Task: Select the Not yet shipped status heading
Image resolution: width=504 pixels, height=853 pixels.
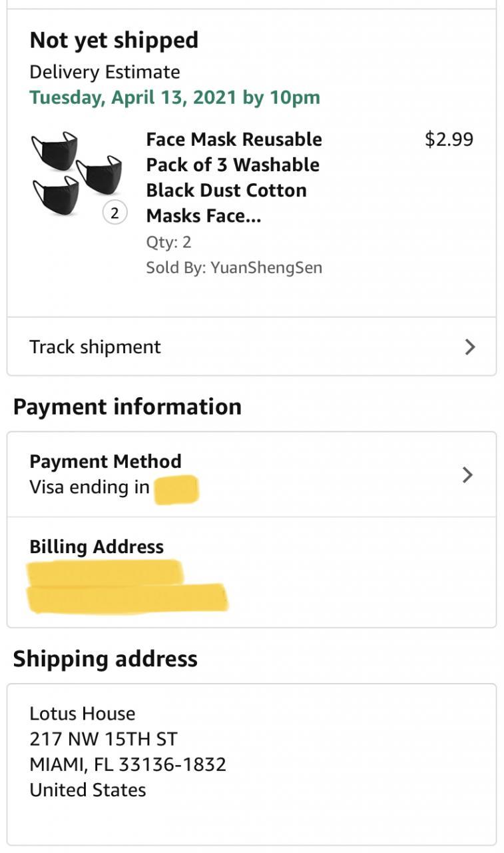Action: point(114,40)
